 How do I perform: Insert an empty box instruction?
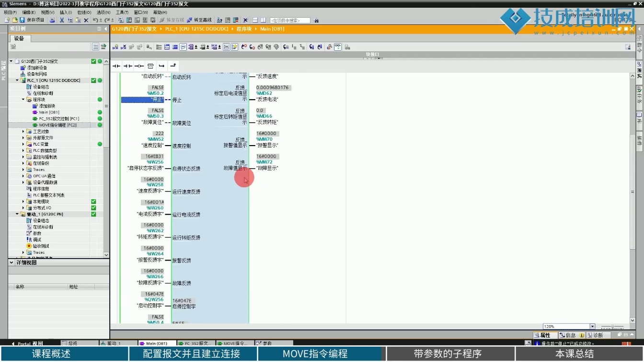tap(150, 66)
